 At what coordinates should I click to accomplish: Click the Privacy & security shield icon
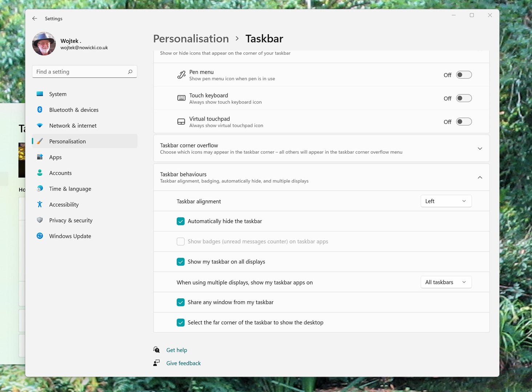[x=40, y=220]
